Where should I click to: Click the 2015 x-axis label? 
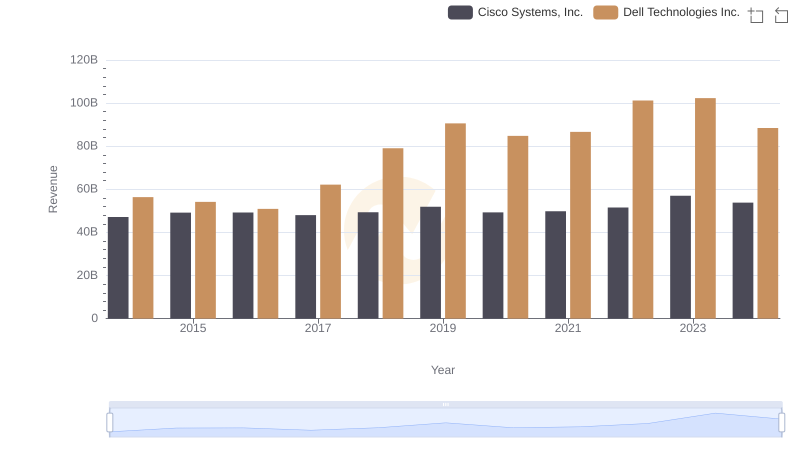(x=193, y=328)
